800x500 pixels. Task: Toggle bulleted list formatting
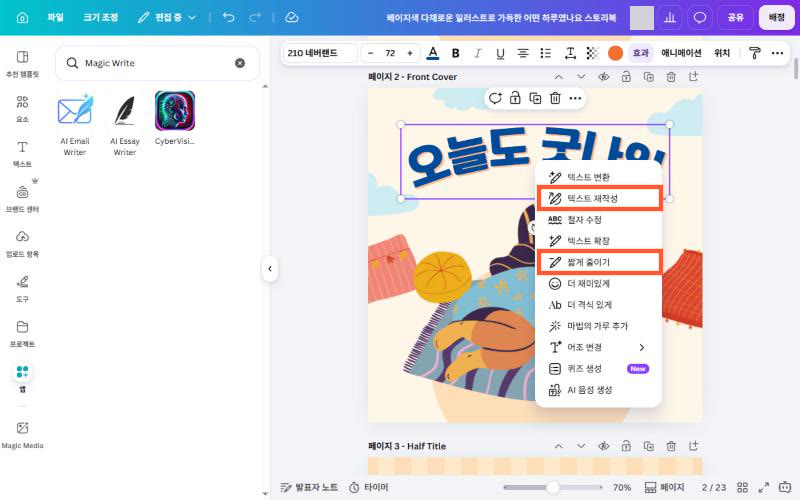tap(545, 53)
